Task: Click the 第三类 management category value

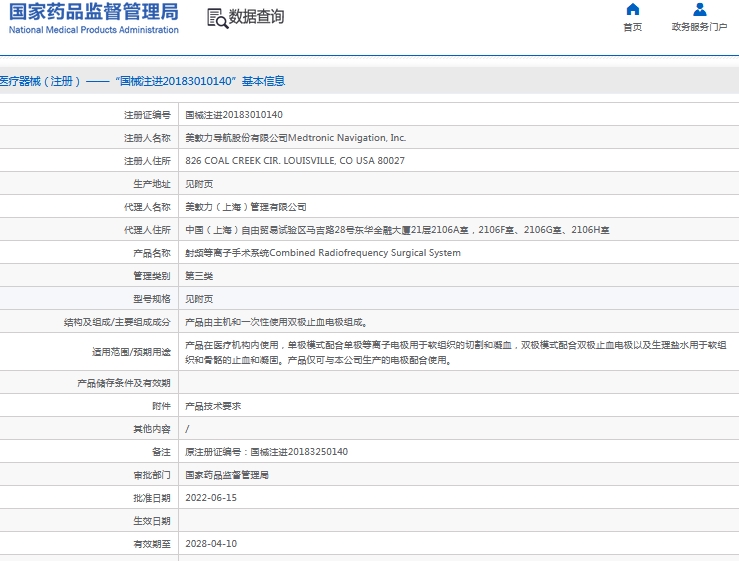Action: tap(199, 276)
